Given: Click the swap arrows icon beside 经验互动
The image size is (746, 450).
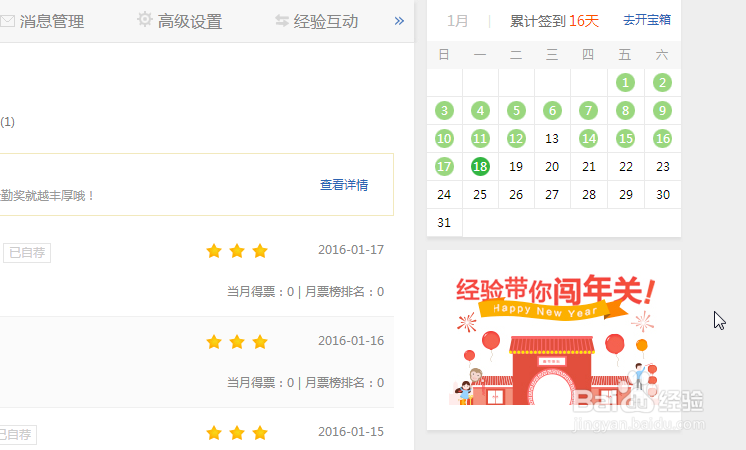Looking at the screenshot, I should click(x=282, y=20).
